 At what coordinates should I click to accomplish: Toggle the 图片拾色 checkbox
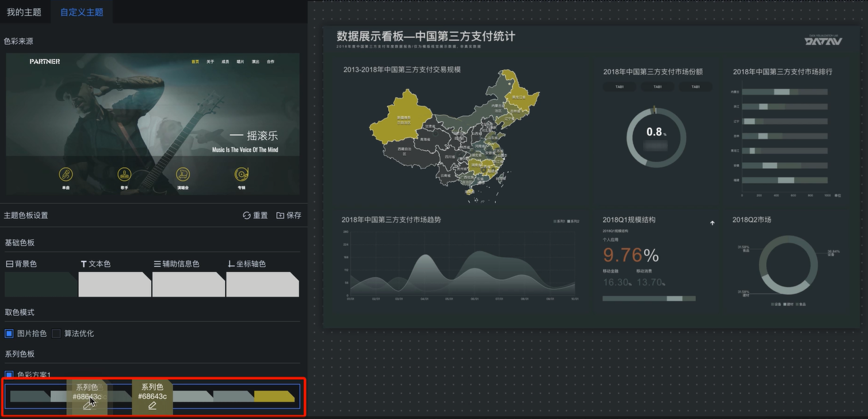(9, 333)
